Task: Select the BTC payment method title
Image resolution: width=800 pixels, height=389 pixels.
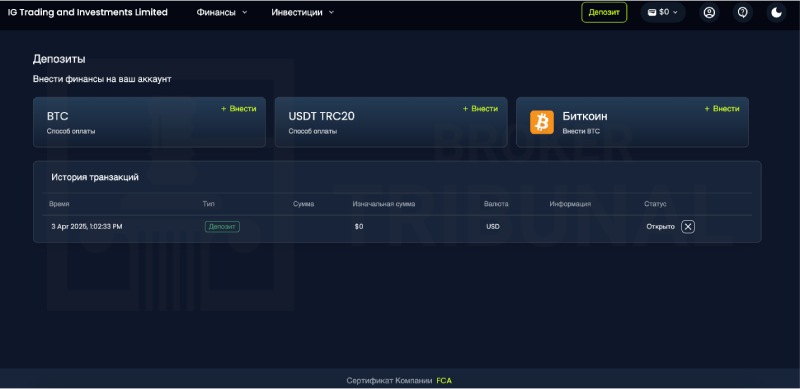Action: pyautogui.click(x=58, y=116)
